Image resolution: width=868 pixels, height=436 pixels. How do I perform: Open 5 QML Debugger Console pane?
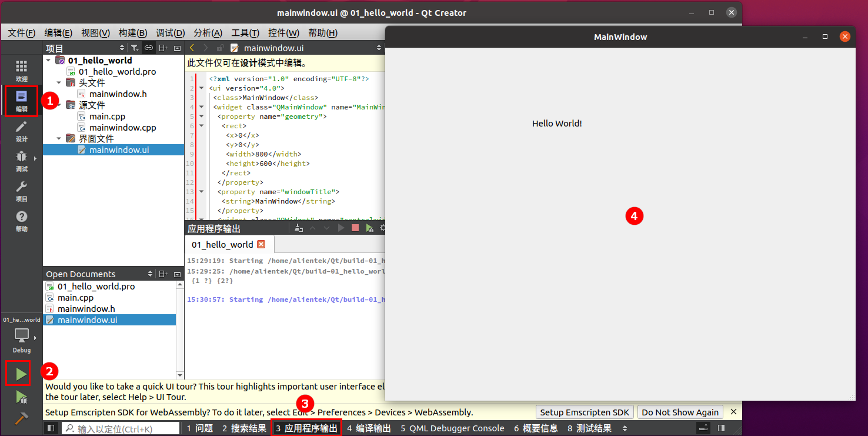(452, 428)
